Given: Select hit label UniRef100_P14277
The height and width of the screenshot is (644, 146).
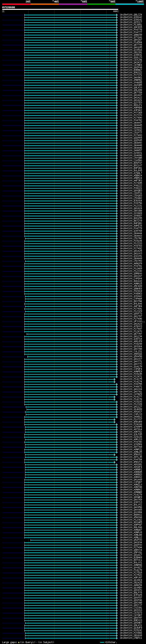Looking at the screenshot, I should click(131, 397).
